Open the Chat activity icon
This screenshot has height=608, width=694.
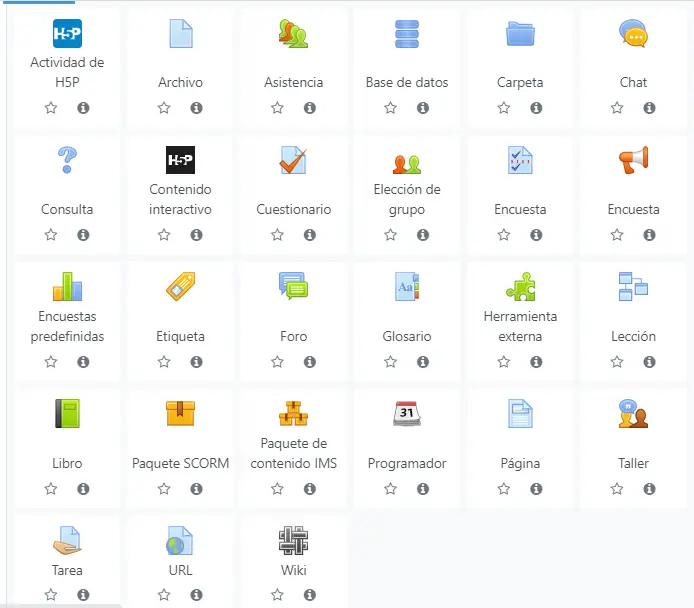coord(633,34)
